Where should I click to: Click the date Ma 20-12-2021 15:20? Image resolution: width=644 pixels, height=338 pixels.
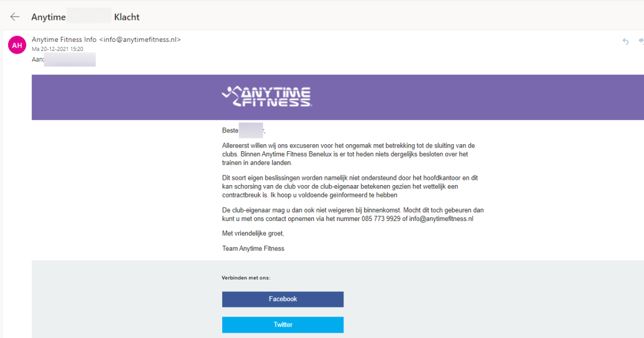(x=57, y=49)
